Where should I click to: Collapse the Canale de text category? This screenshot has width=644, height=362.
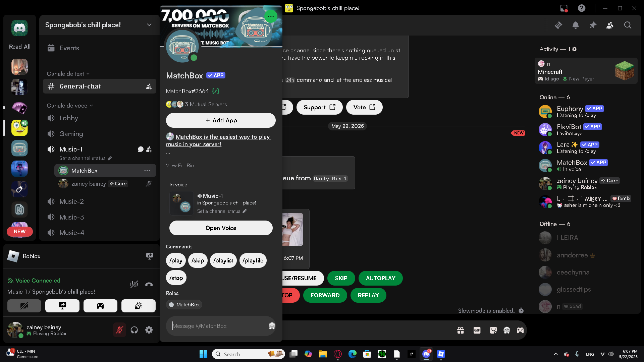(68, 74)
